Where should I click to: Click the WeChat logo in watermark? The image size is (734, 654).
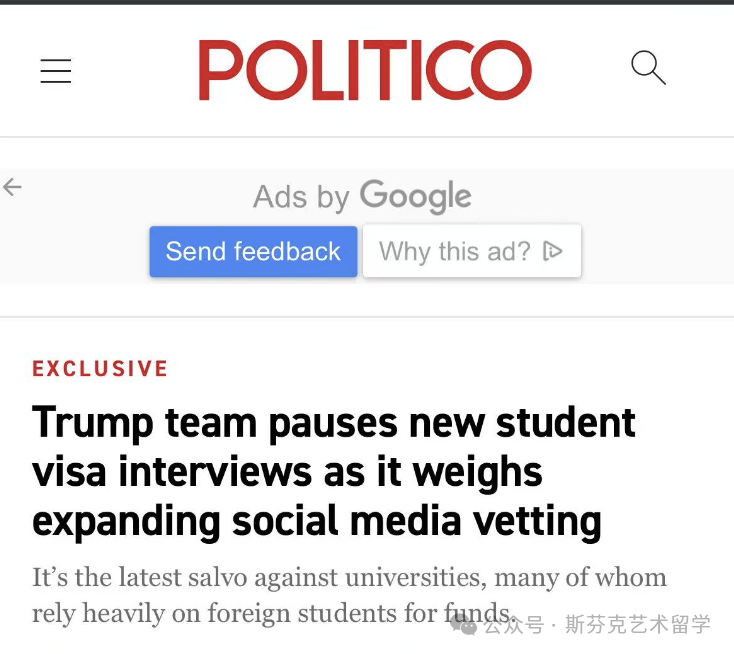pos(463,625)
